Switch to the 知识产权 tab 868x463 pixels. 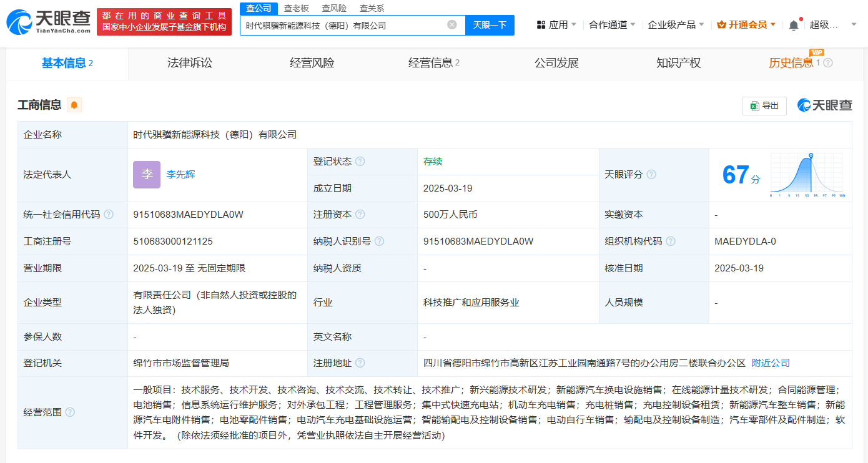tap(678, 63)
